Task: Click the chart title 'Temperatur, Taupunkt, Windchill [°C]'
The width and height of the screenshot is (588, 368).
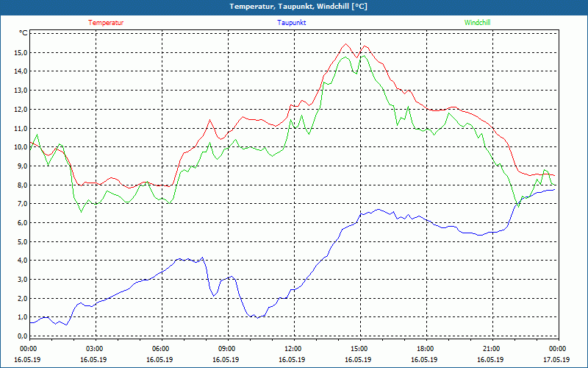Action: (x=298, y=7)
